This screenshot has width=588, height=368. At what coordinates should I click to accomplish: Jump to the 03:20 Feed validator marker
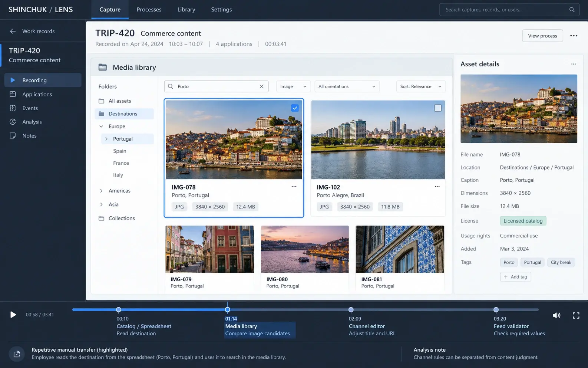tap(496, 309)
